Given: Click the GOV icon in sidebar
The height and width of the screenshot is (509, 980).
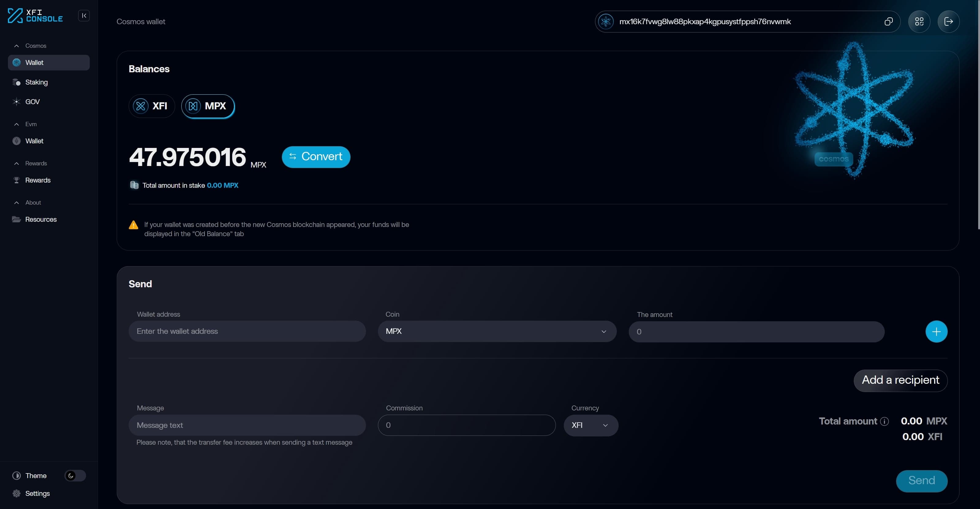Looking at the screenshot, I should 16,102.
